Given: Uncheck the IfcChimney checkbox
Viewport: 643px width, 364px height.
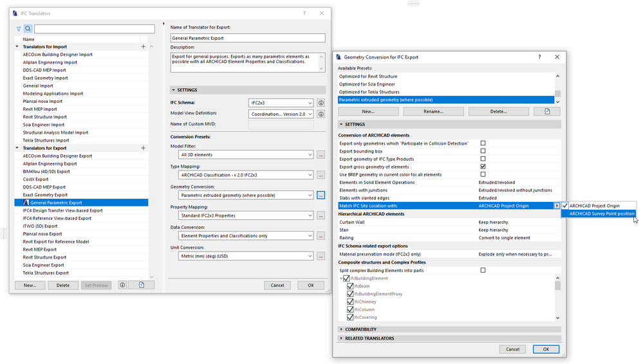Looking at the screenshot, I should tap(350, 302).
